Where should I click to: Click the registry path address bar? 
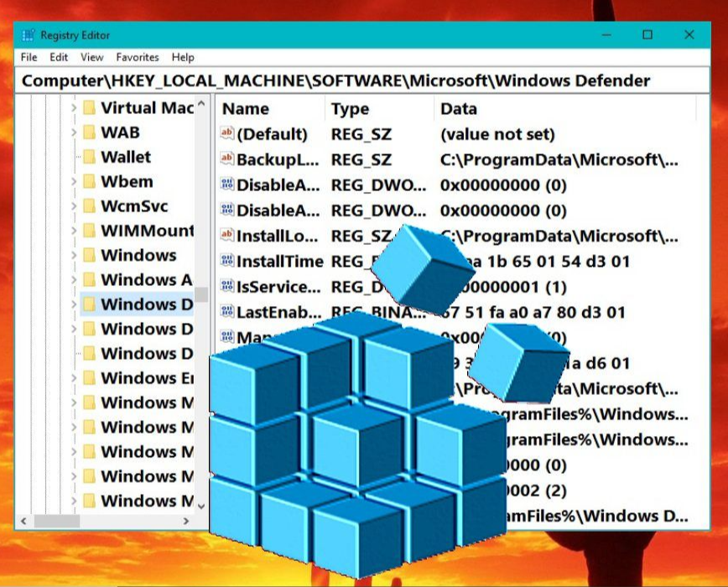coord(362,81)
